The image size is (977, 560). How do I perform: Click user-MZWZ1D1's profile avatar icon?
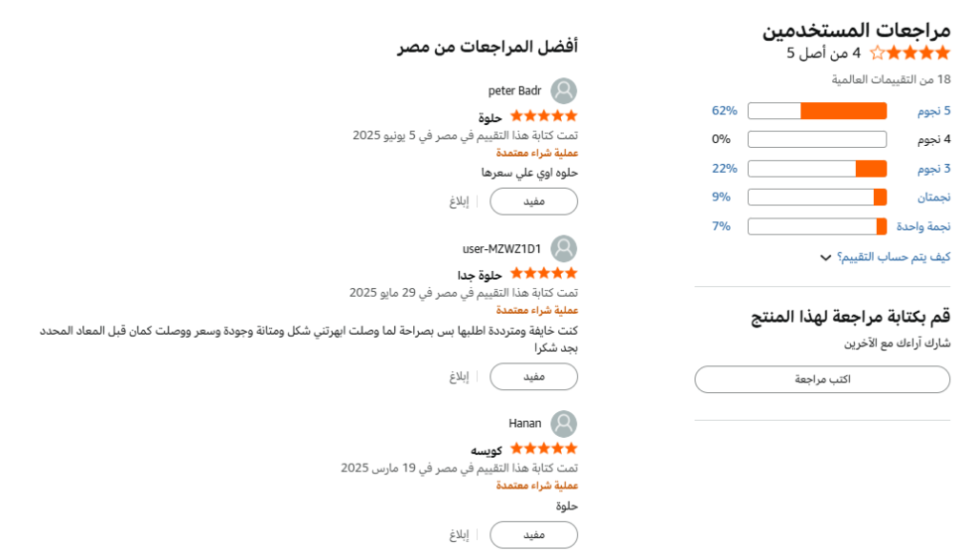564,249
